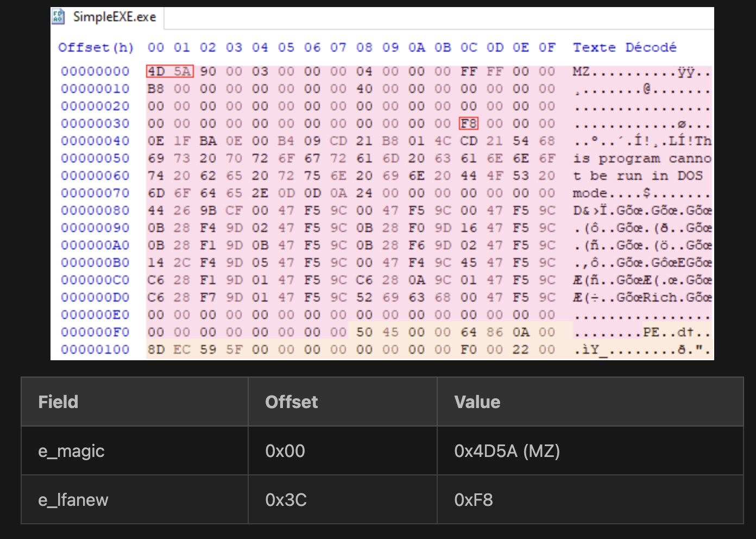Click the Texte Décodé column header
This screenshot has width=756, height=539.
coord(625,48)
